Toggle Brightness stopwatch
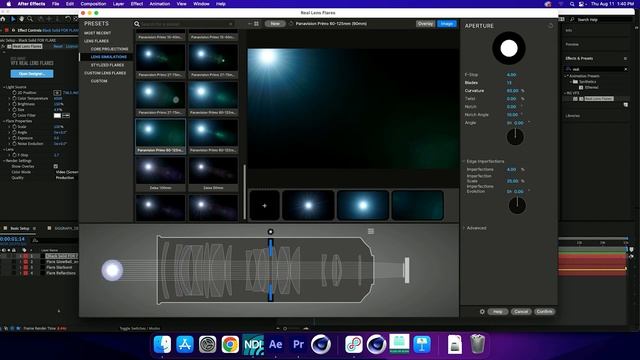 14,104
